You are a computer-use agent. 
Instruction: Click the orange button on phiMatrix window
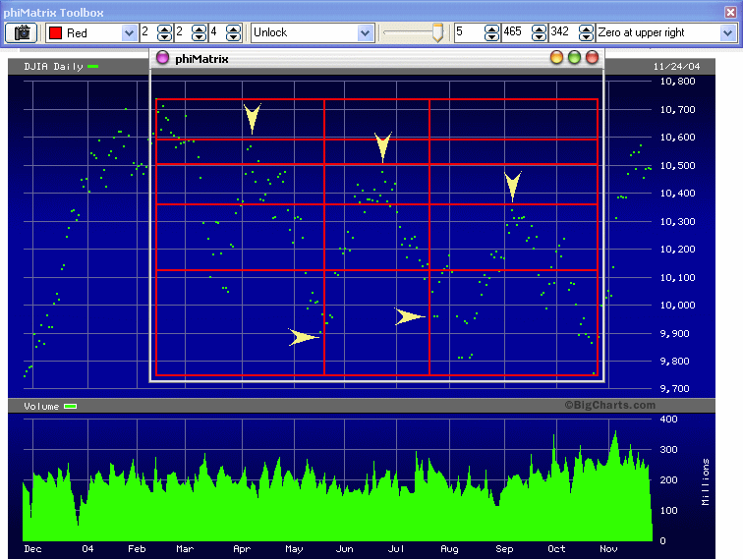(x=557, y=57)
